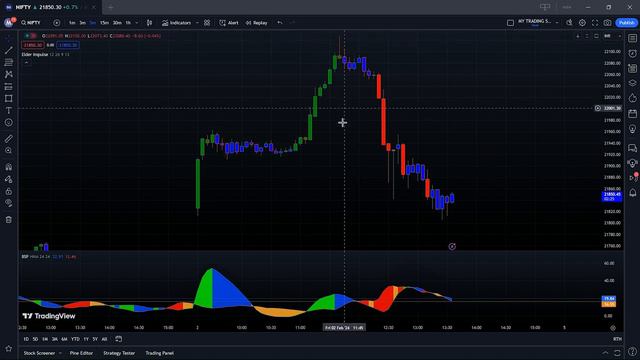The image size is (640, 360).
Task: Select the Text annotation tool
Action: (x=9, y=111)
